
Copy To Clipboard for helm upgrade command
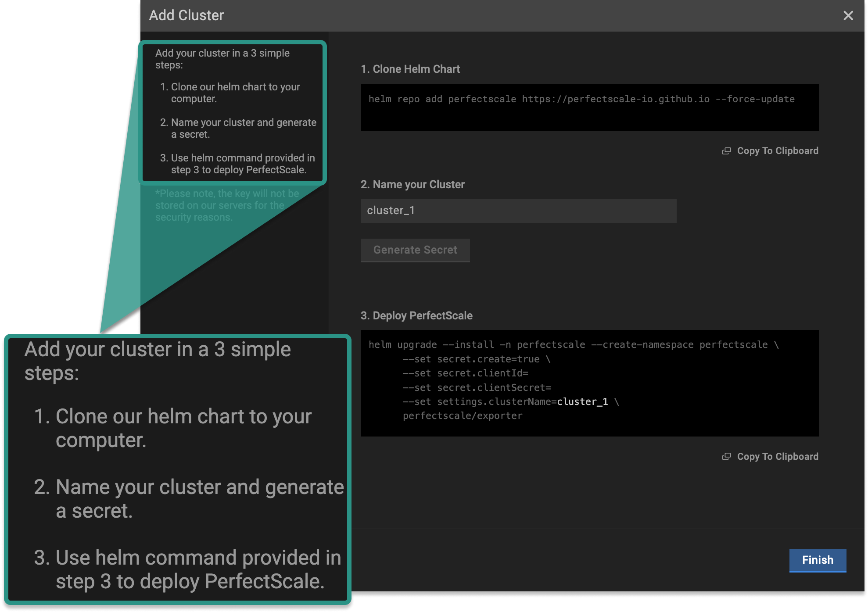[777, 457]
